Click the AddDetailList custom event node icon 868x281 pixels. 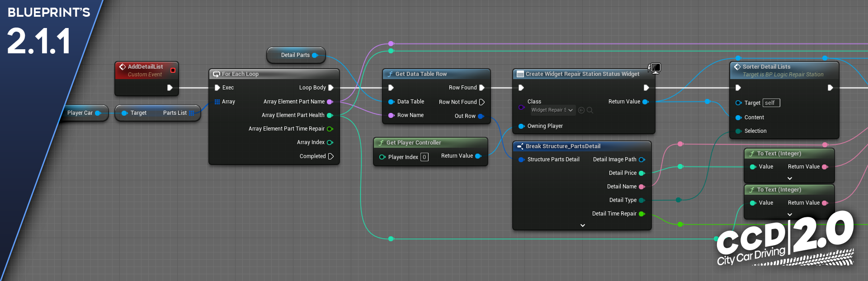pos(123,67)
